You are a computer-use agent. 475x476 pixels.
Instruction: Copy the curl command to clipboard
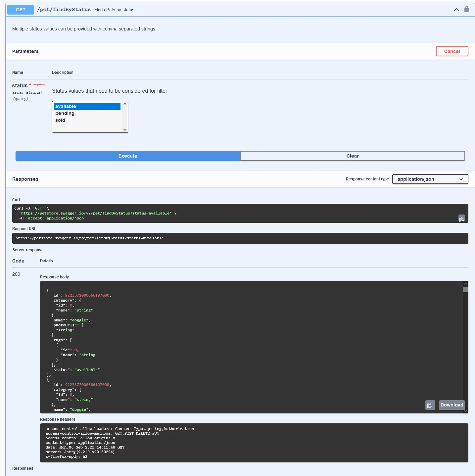click(x=461, y=218)
